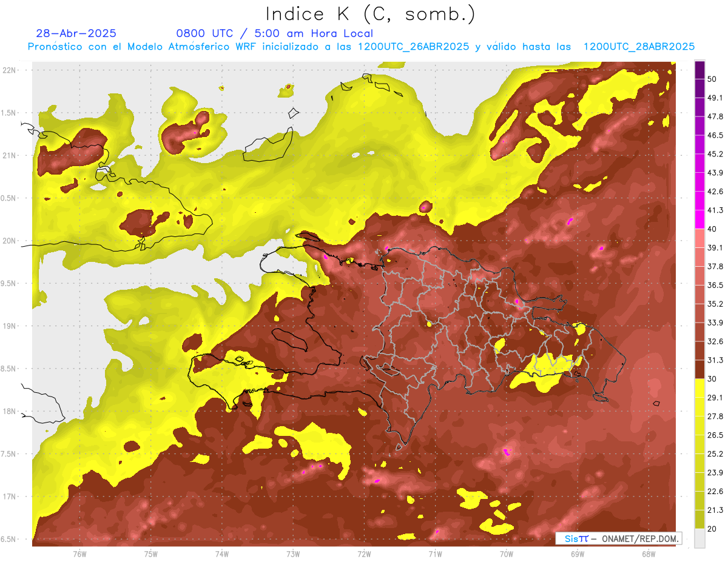Screen dimensions: 728x562
Task: Click the "45.2" color scale label
Action: [715, 154]
